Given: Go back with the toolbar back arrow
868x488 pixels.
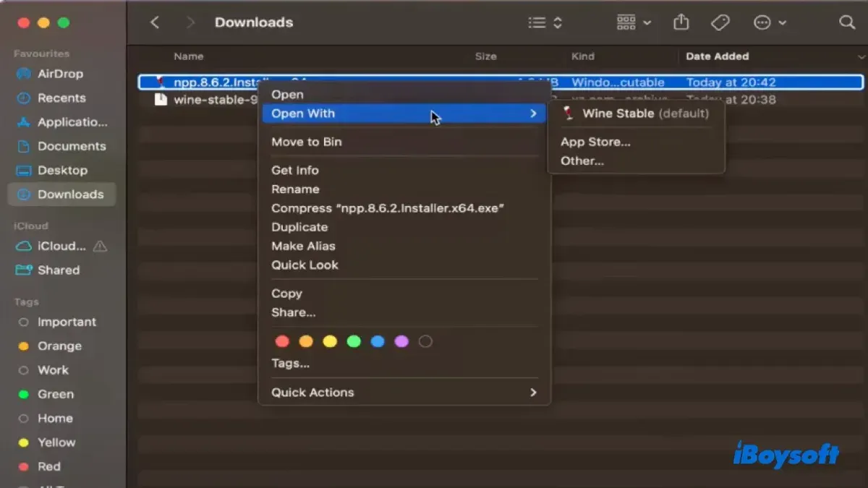Looking at the screenshot, I should pyautogui.click(x=155, y=22).
